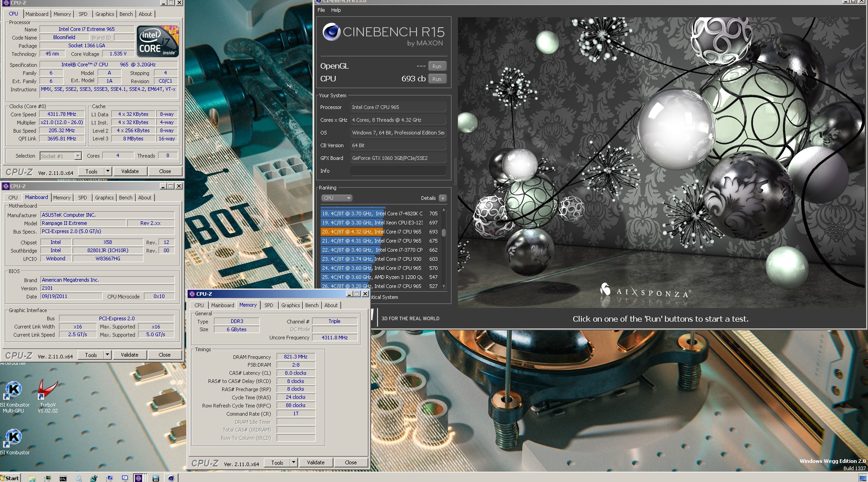Switch to Bench tab in top CPU-Z window
Viewport: 868px width, 482px height.
tap(126, 14)
